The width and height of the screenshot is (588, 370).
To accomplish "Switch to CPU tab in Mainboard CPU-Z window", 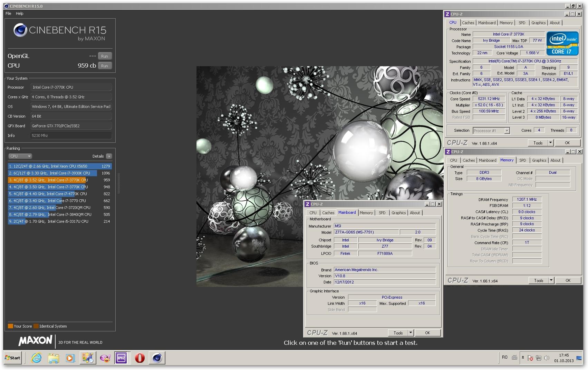I will 313,213.
